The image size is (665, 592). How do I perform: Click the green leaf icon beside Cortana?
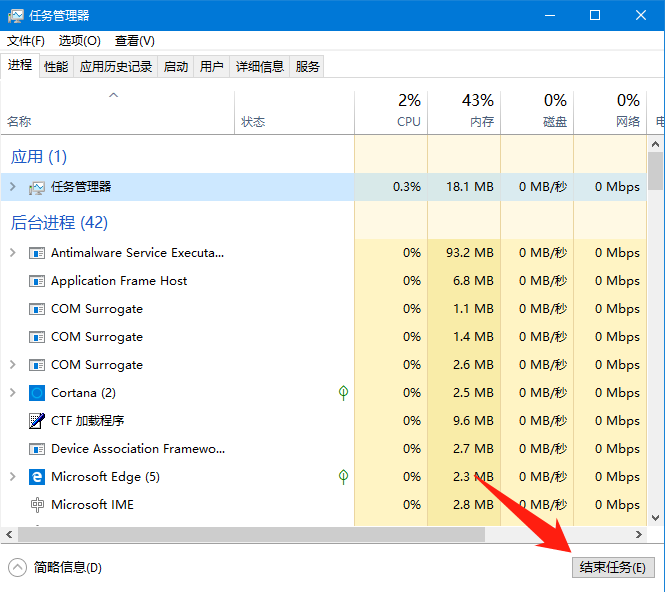[343, 393]
